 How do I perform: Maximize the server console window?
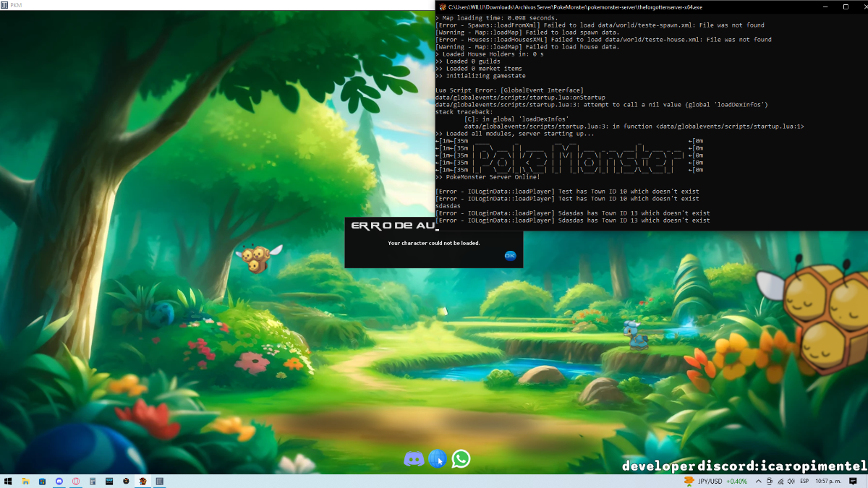(845, 7)
